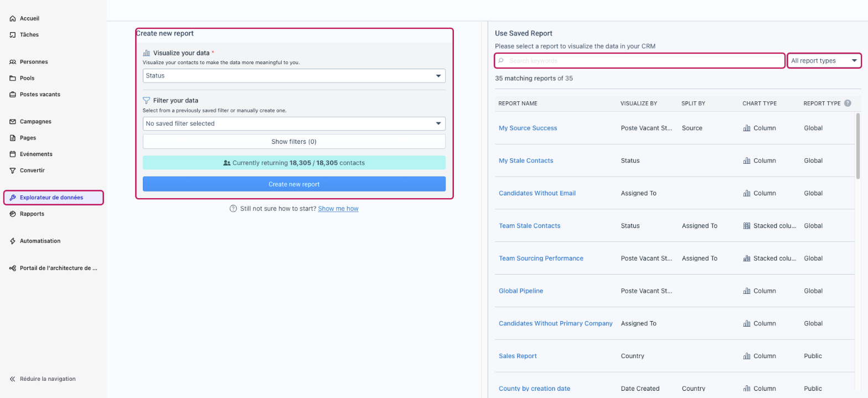Open the Candidates Without Email report
Image resolution: width=868 pixels, height=398 pixels.
click(537, 193)
